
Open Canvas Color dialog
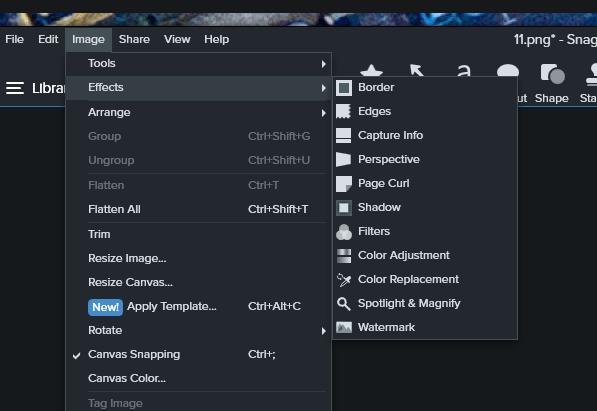198,378
